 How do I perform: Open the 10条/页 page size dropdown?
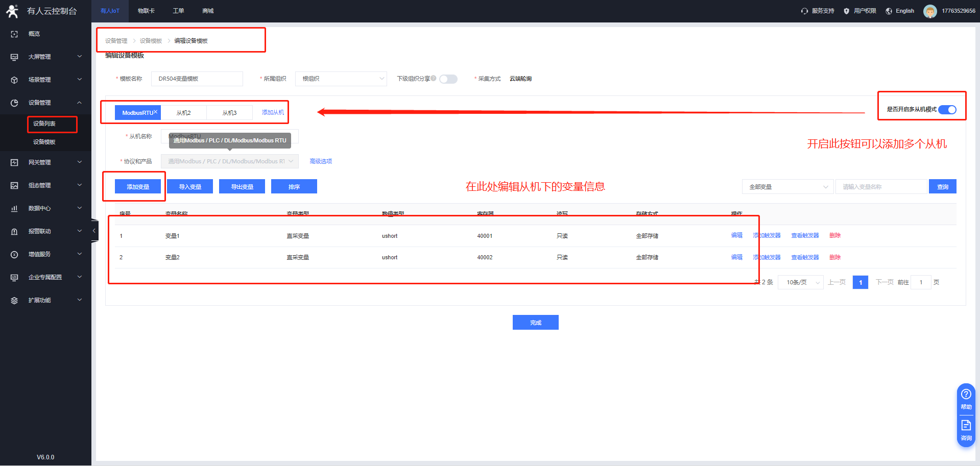800,282
